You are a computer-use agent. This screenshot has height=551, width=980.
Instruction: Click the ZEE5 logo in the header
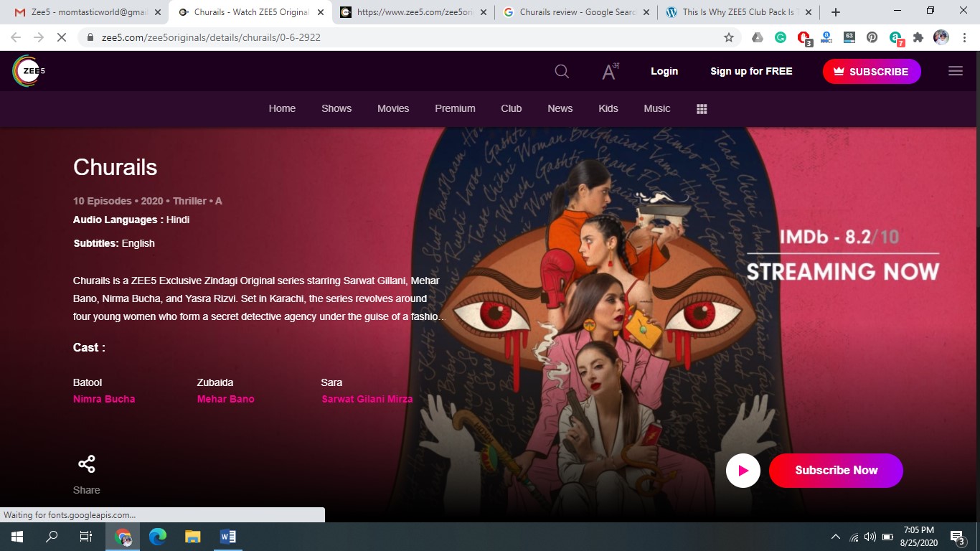(29, 71)
